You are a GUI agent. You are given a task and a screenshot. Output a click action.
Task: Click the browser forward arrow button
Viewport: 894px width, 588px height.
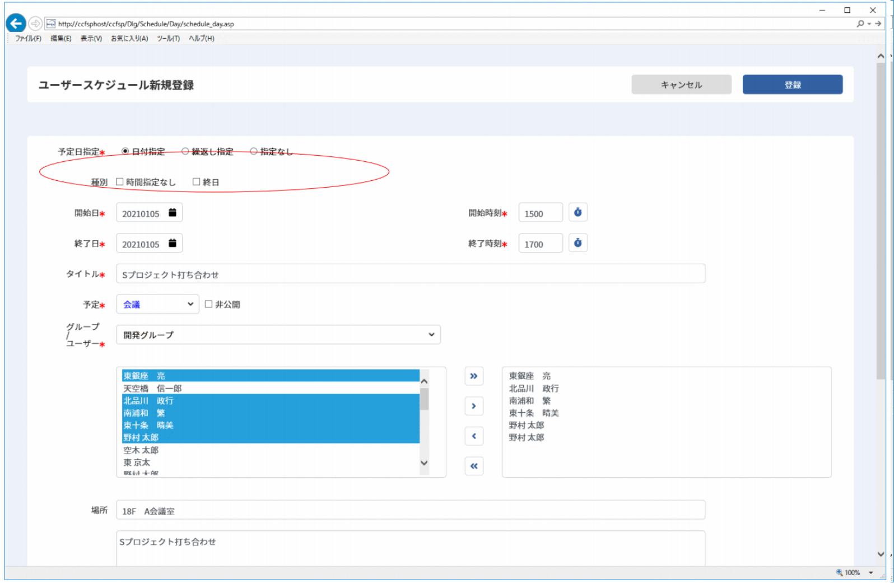pyautogui.click(x=35, y=24)
